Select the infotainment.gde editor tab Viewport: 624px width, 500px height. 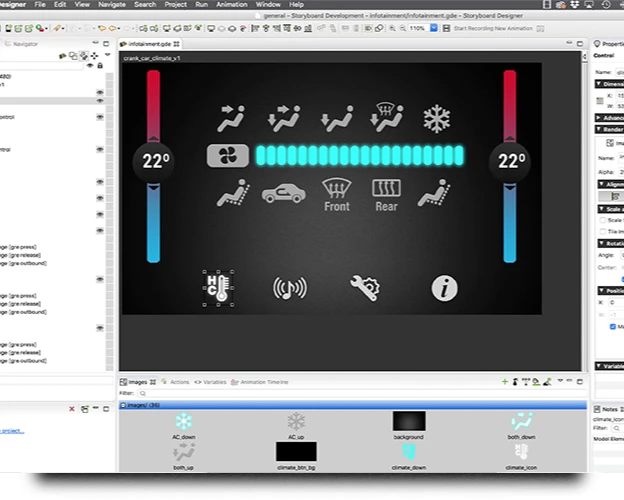(150, 44)
